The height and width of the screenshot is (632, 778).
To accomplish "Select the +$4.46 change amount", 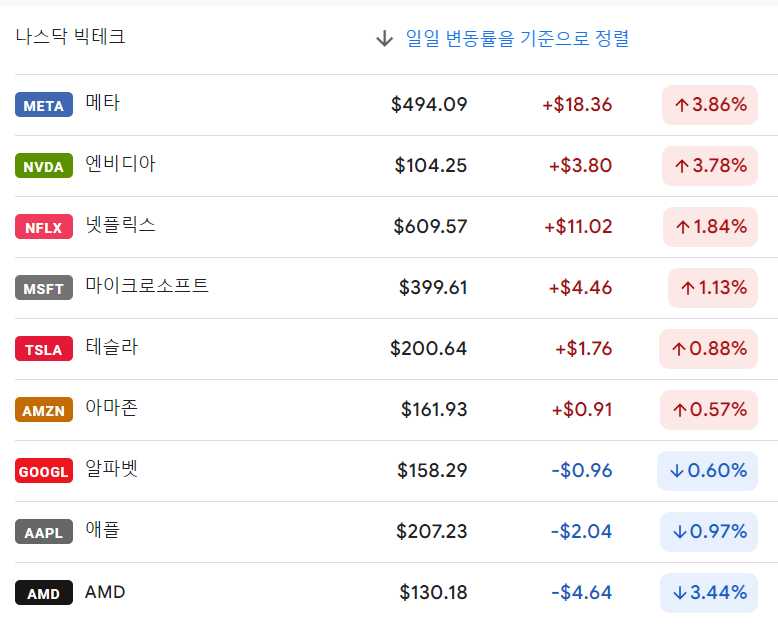I will pyautogui.click(x=580, y=288).
